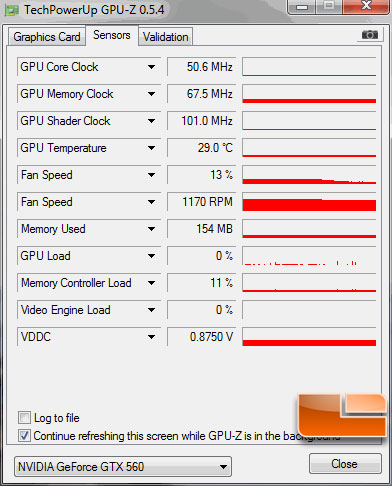Select the Sensors tab
The width and height of the screenshot is (392, 486).
[x=112, y=35]
